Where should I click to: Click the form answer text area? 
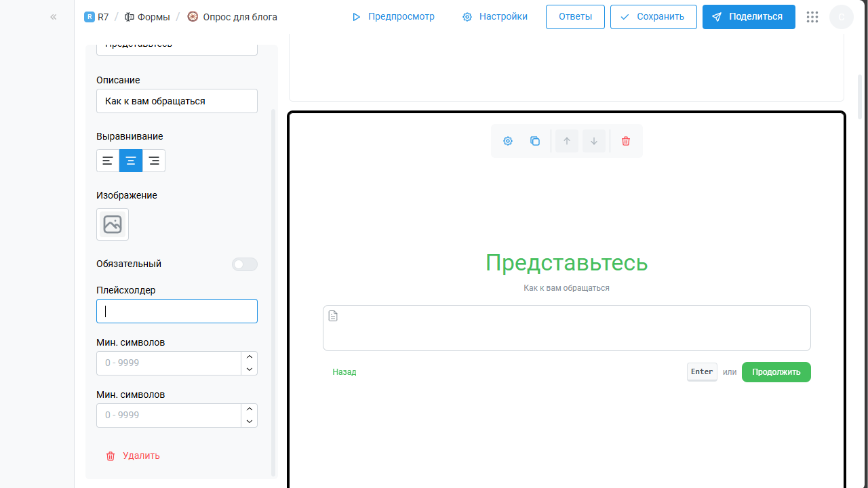567,328
